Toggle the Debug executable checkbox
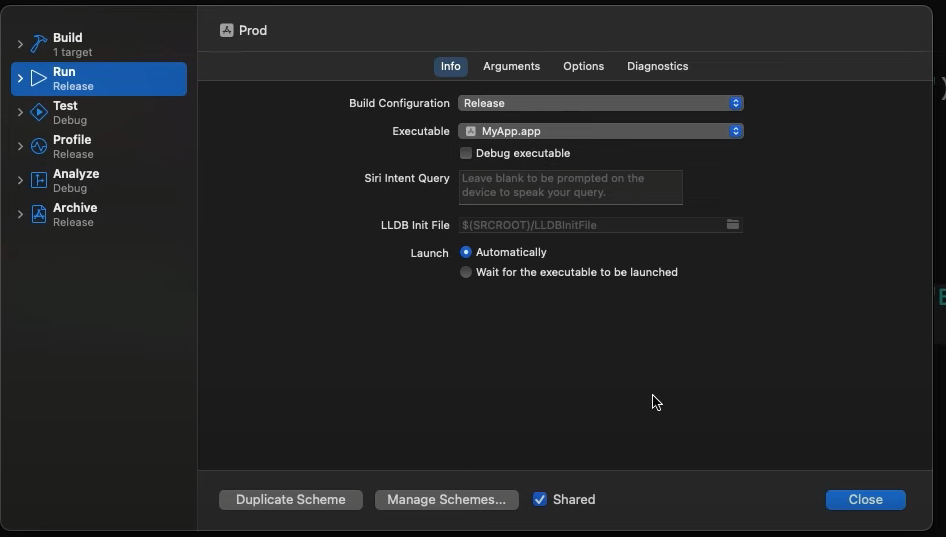 point(466,153)
